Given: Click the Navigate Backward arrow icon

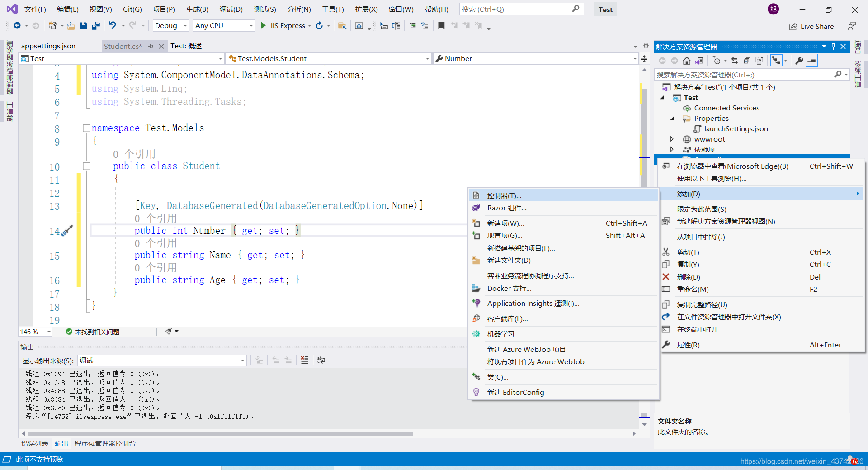Looking at the screenshot, I should click(17, 26).
